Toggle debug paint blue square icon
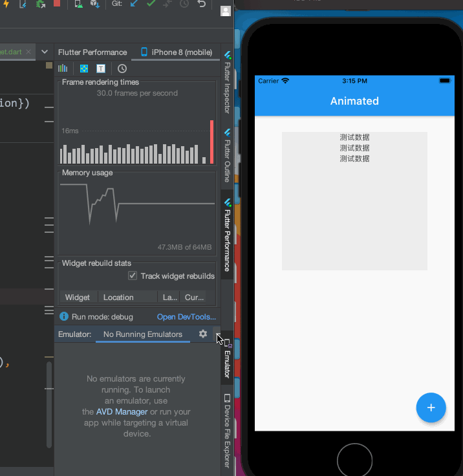This screenshot has width=463, height=476. point(84,69)
